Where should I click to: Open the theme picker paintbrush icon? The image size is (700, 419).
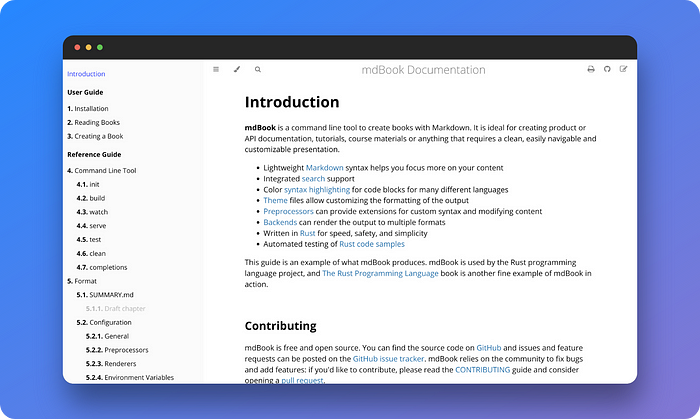[x=237, y=69]
